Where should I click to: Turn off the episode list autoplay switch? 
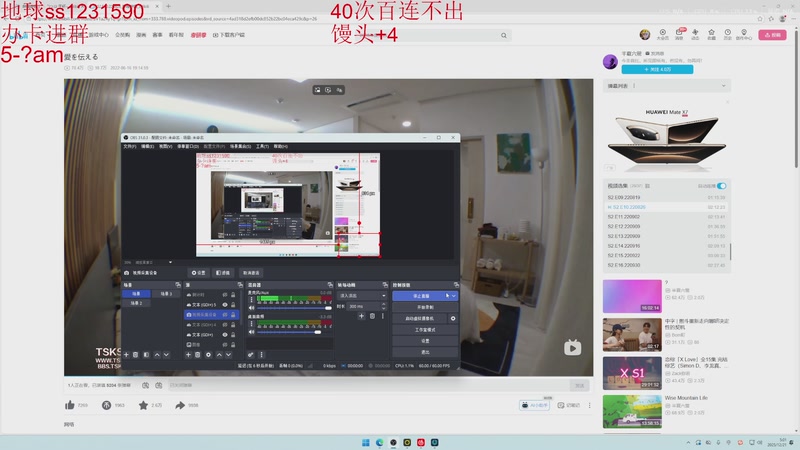[x=721, y=186]
